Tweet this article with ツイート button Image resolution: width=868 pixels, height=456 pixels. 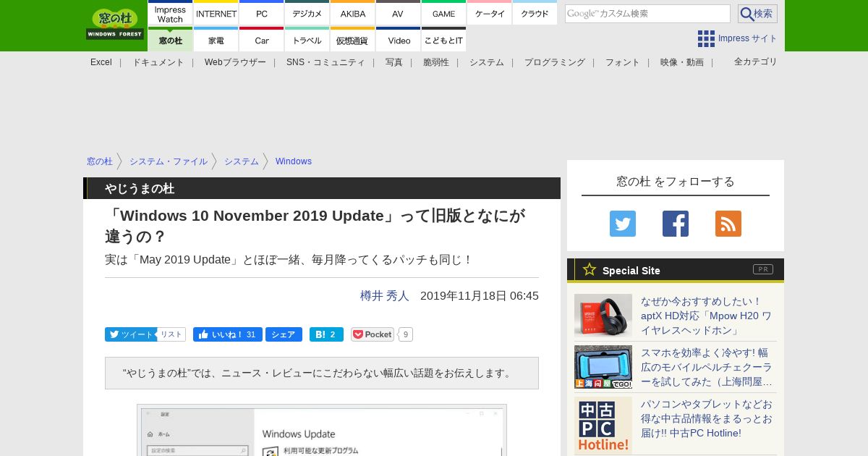[131, 334]
